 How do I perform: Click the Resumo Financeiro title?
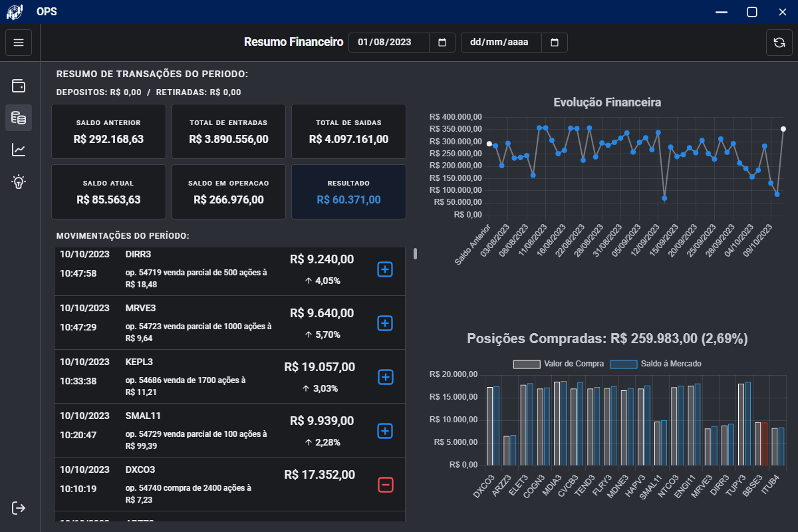(293, 42)
